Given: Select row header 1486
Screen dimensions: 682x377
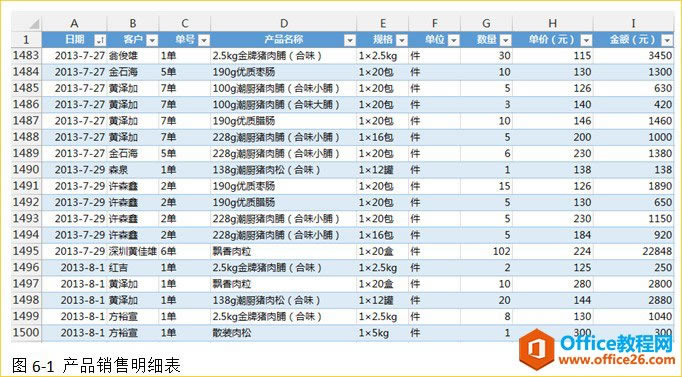Looking at the screenshot, I should pos(26,104).
